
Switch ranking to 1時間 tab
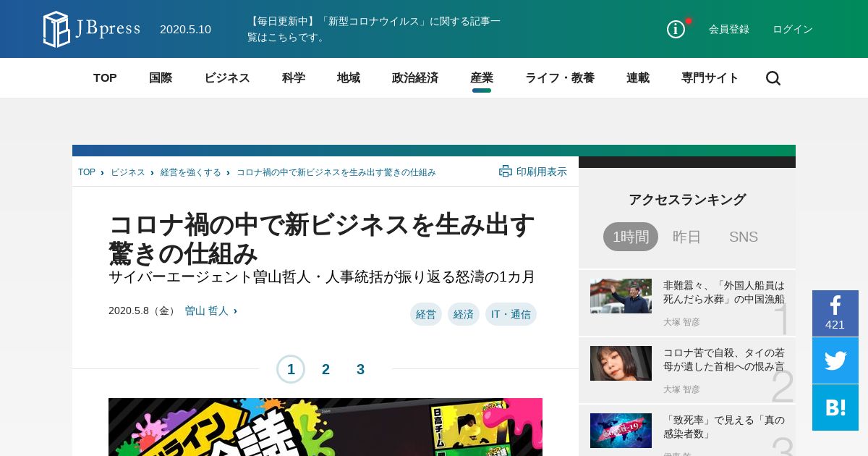coord(631,237)
